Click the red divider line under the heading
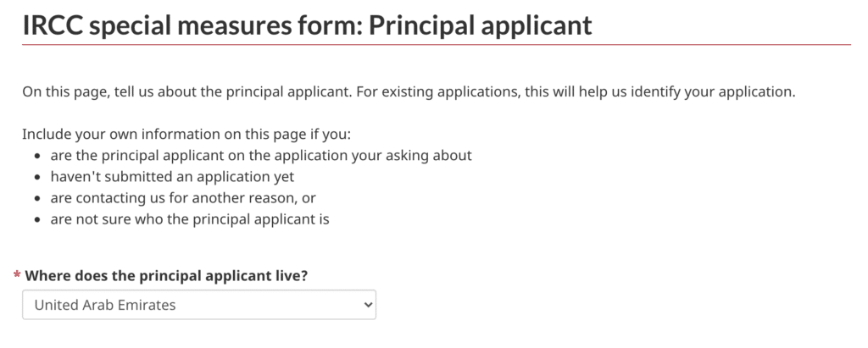 [436, 44]
